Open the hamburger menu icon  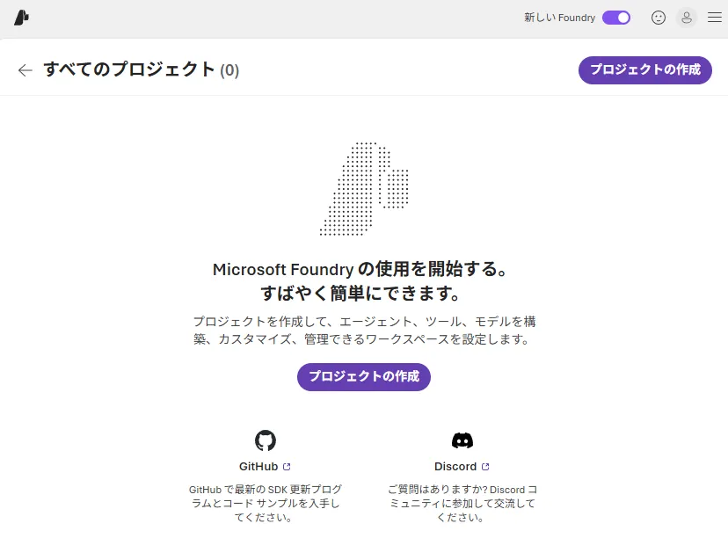pyautogui.click(x=715, y=18)
